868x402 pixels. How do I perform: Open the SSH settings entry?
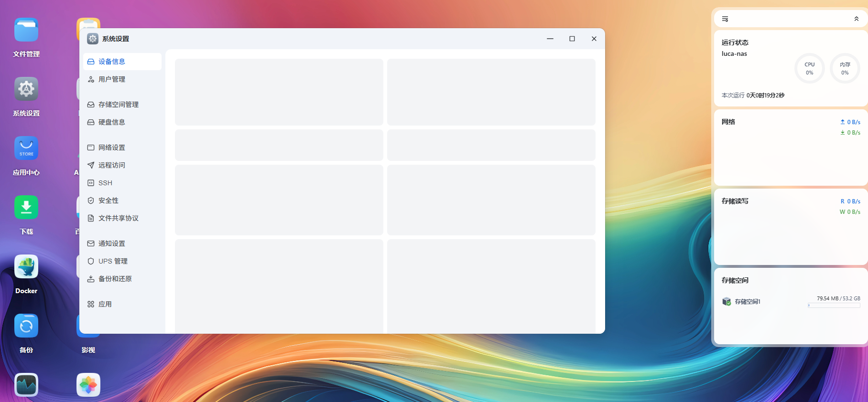[x=122, y=183]
